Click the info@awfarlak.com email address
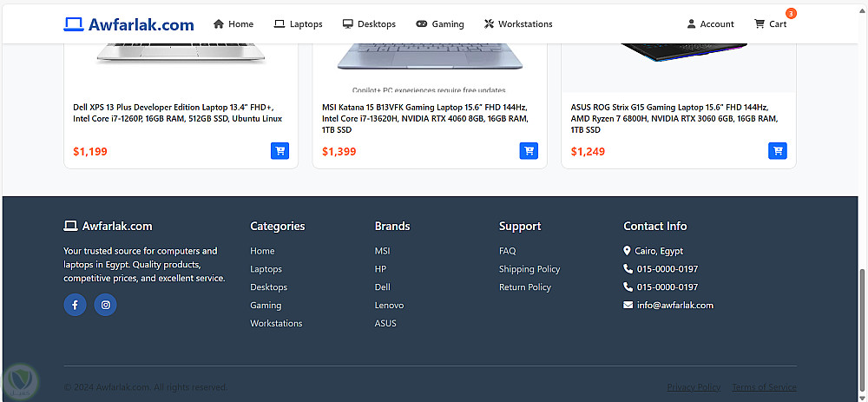Screen dimensions: 868x402 click(674, 306)
